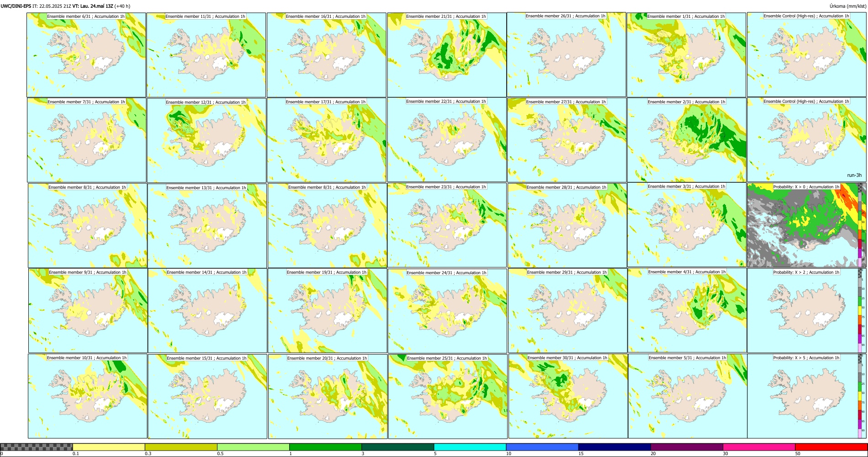
Task: Select the Ensemble member 14/31 map
Action: click(207, 311)
